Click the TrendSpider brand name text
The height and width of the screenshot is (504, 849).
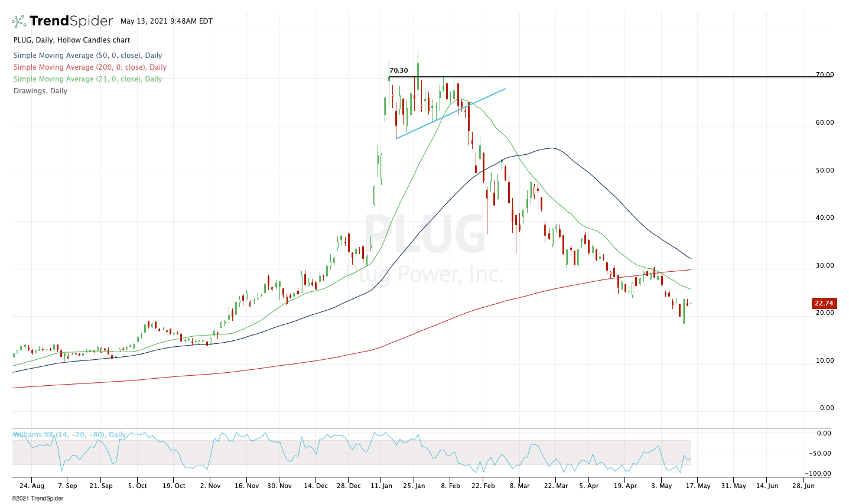click(71, 21)
